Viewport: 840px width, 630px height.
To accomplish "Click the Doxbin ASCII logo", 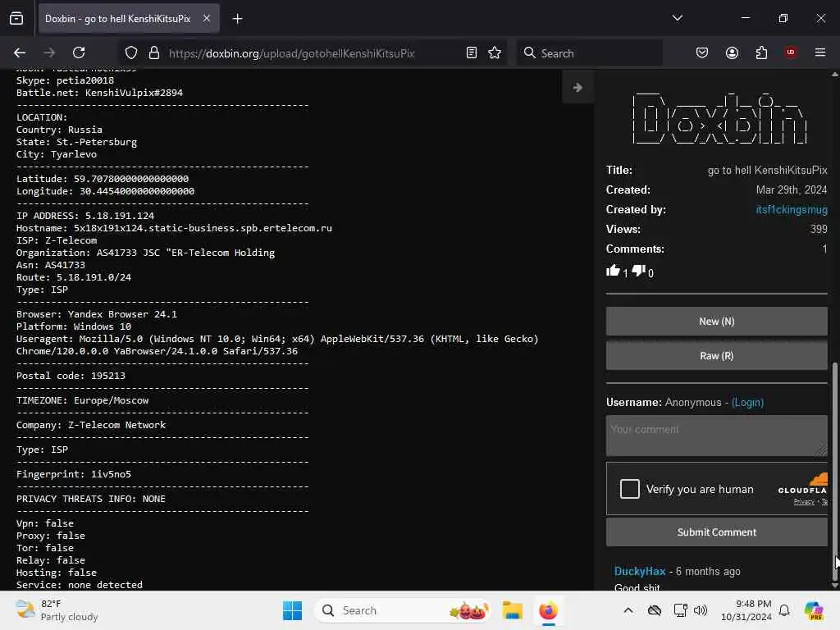I will tap(719, 118).
